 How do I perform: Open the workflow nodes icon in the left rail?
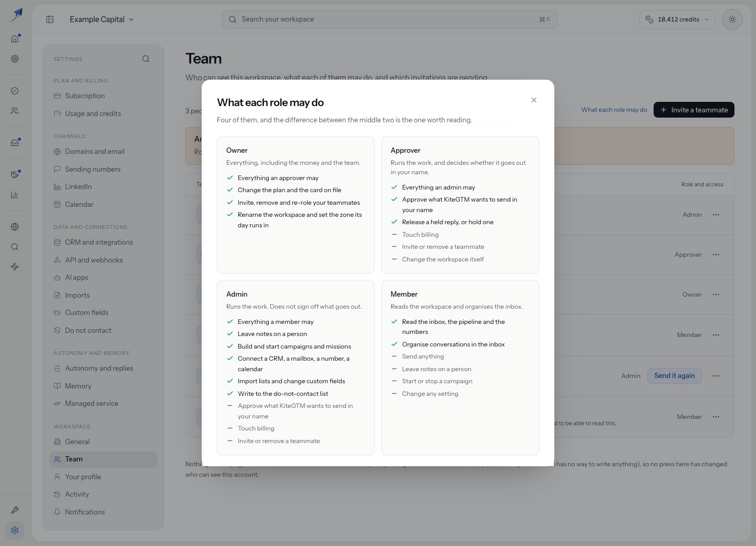(15, 267)
